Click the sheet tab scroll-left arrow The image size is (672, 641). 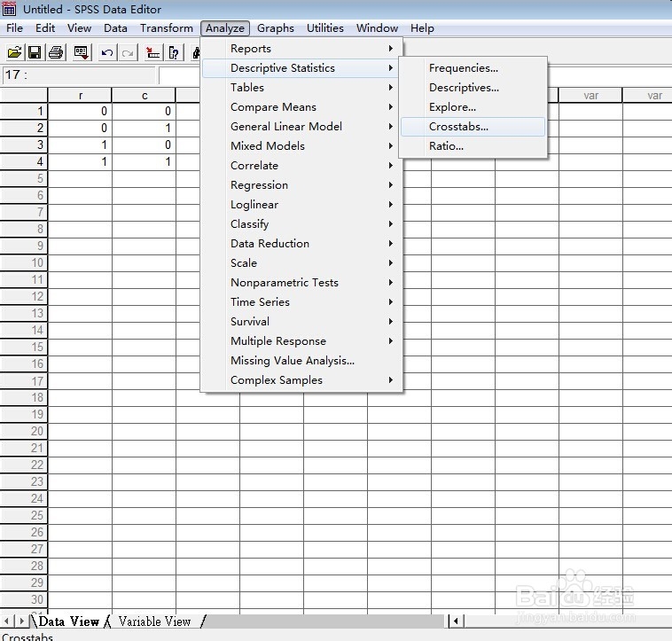point(6,621)
